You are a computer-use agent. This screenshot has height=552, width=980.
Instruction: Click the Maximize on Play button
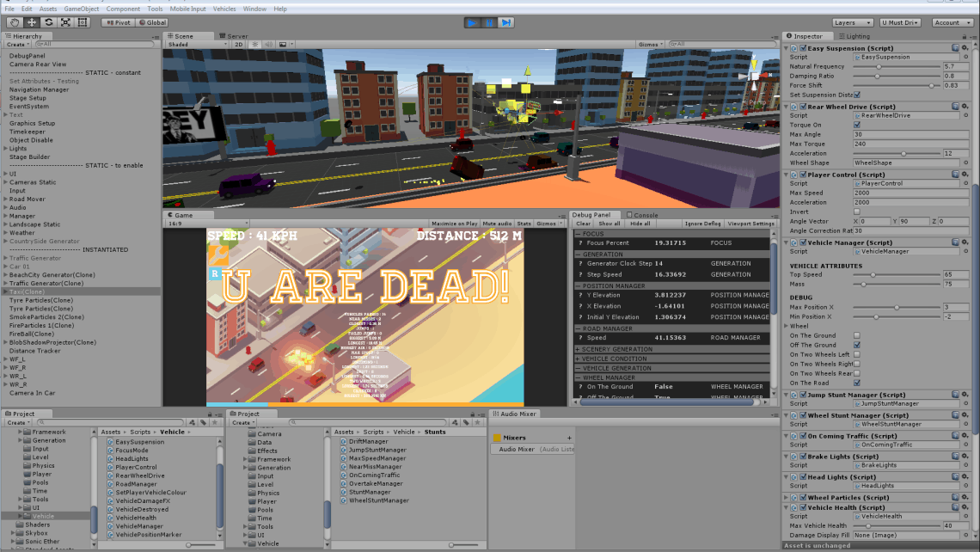(454, 224)
